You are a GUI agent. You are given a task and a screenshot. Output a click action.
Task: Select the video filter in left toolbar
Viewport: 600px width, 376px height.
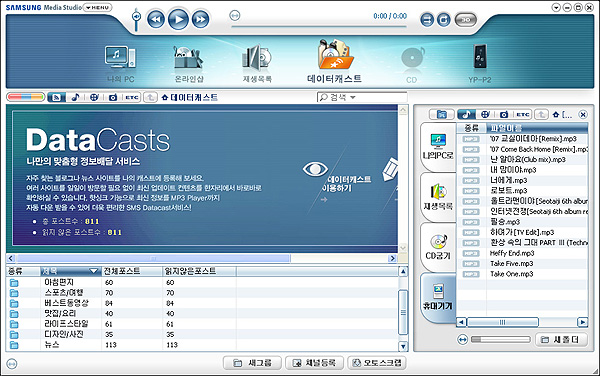click(x=94, y=98)
